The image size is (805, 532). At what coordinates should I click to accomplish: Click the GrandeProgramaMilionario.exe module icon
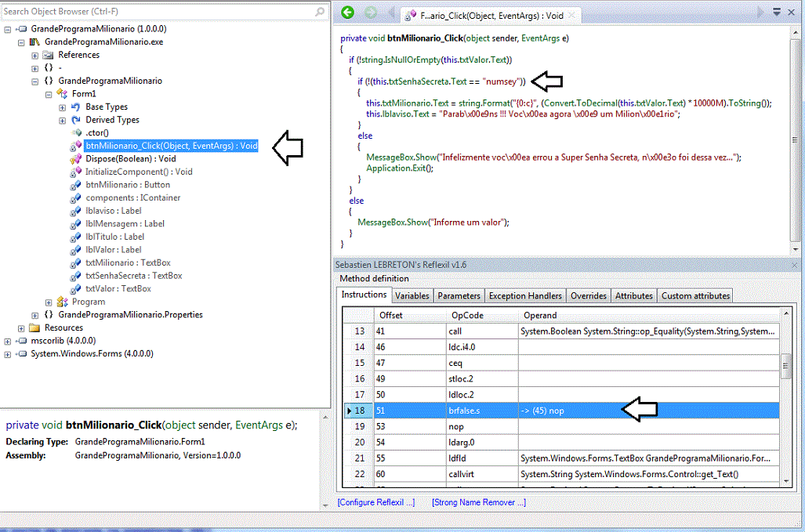coord(34,42)
